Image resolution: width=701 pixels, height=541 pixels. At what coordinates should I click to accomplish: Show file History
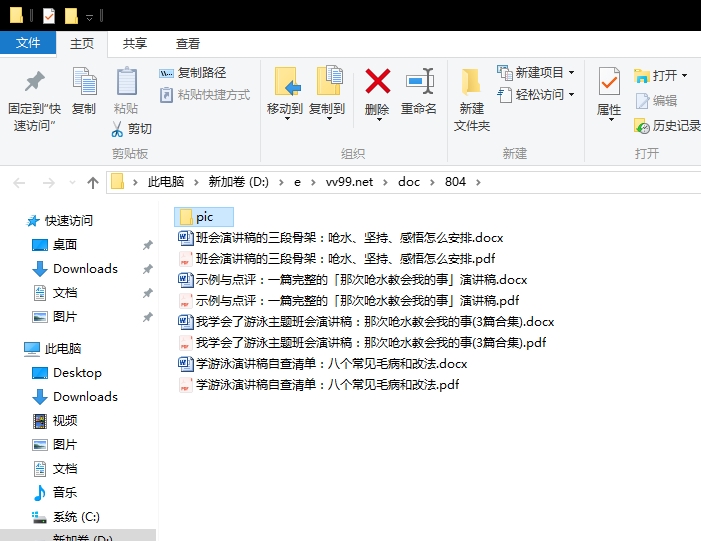pyautogui.click(x=667, y=126)
